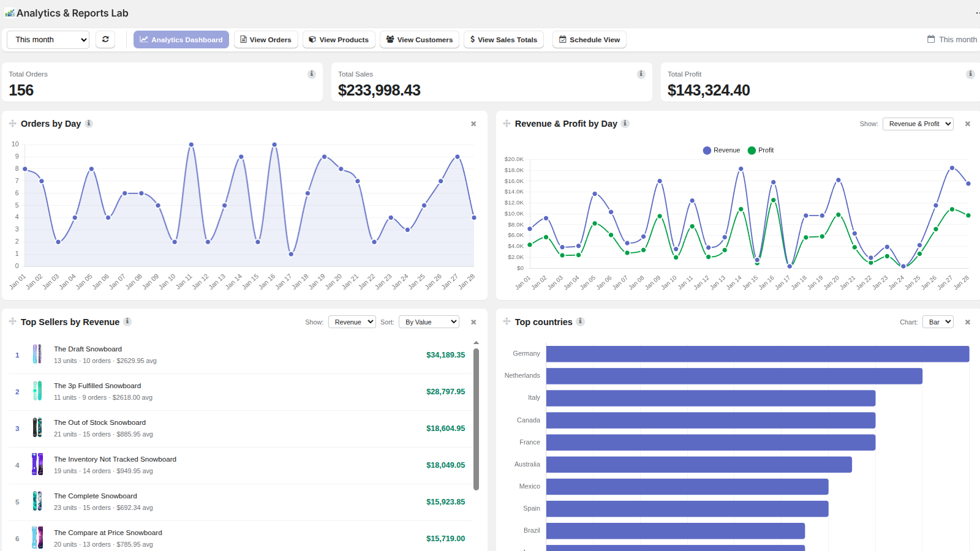This screenshot has height=551, width=980.
Task: Click the Schedule View button
Action: (589, 40)
